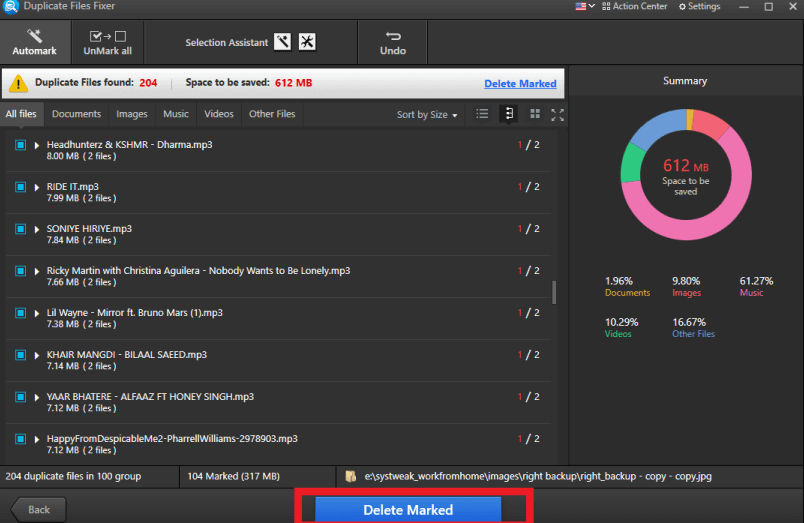The height and width of the screenshot is (523, 804).
Task: Click the expand fullscreen view icon
Action: click(557, 114)
